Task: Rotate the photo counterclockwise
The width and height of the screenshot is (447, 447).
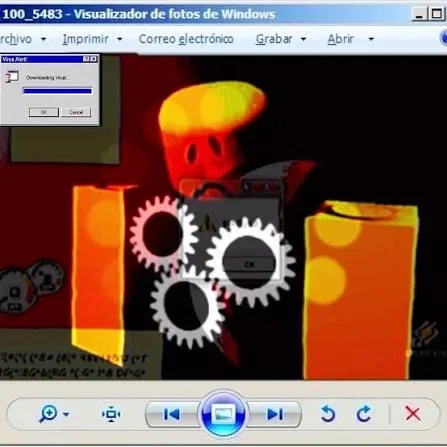Action: pos(328,414)
